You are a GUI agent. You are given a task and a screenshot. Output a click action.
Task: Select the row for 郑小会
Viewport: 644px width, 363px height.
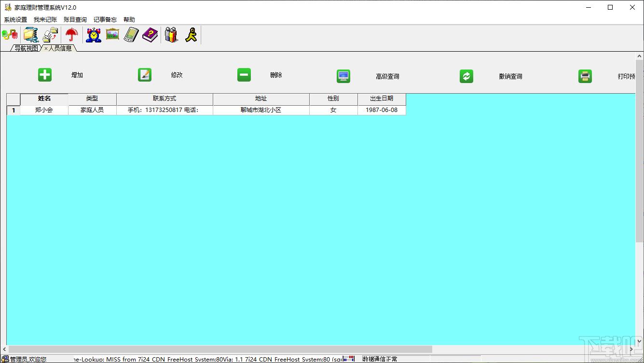click(x=44, y=110)
